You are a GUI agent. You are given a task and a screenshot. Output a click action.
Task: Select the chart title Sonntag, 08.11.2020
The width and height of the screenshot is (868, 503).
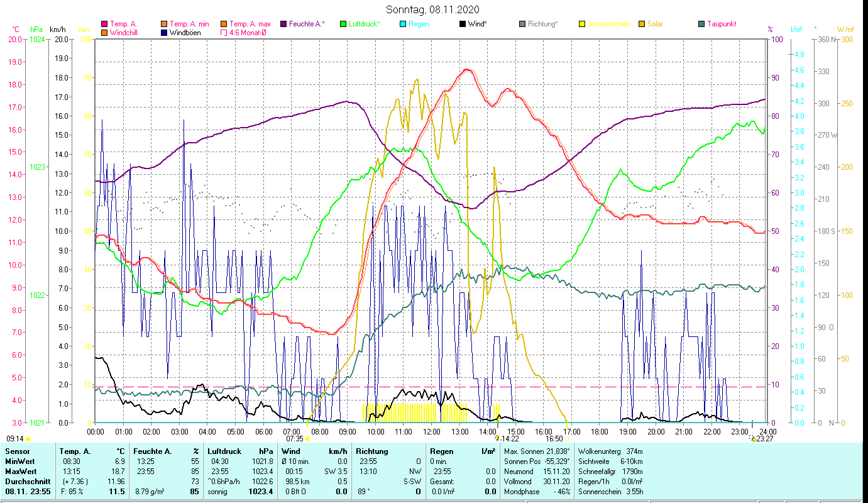click(434, 9)
